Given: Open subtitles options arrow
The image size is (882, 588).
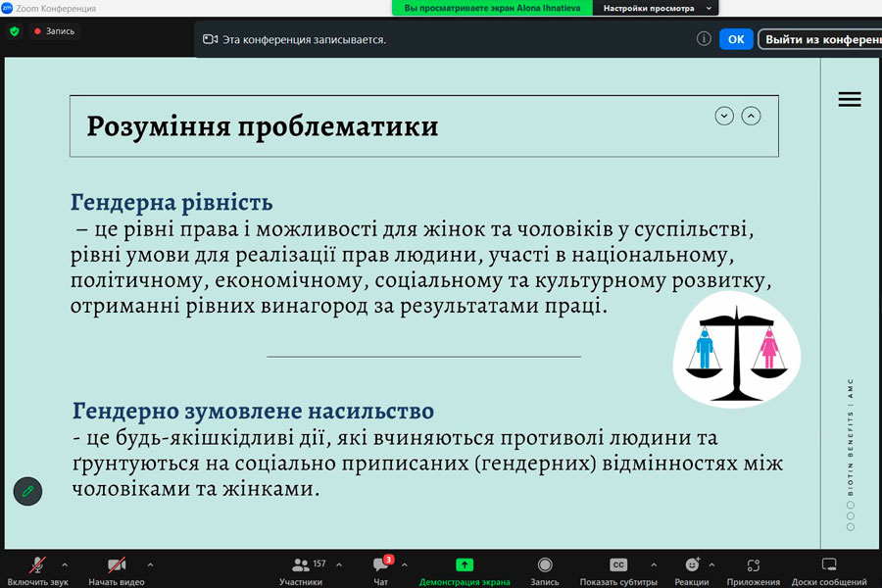Looking at the screenshot, I should pyautogui.click(x=654, y=564).
